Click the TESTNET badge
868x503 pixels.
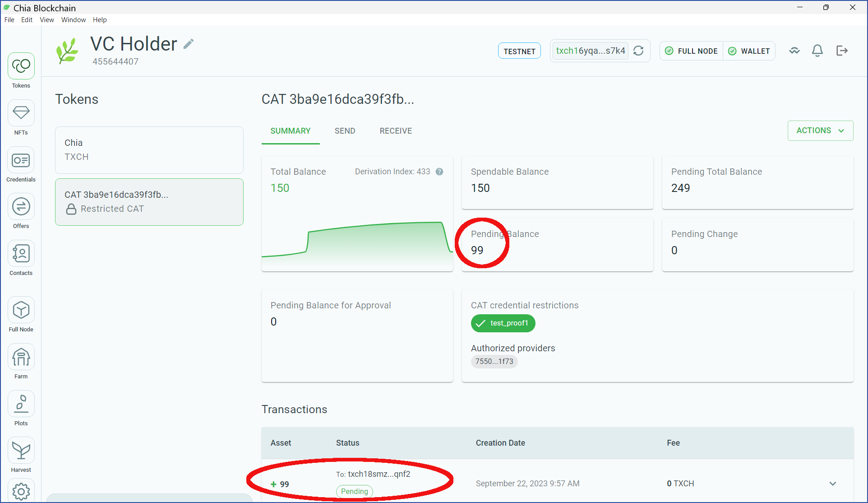pyautogui.click(x=519, y=51)
